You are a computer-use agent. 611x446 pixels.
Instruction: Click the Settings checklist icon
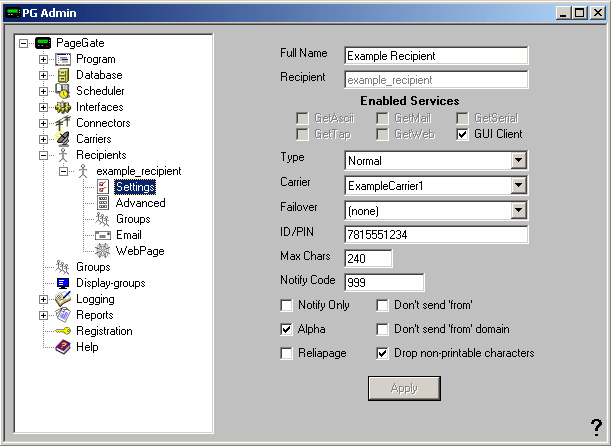pos(103,187)
